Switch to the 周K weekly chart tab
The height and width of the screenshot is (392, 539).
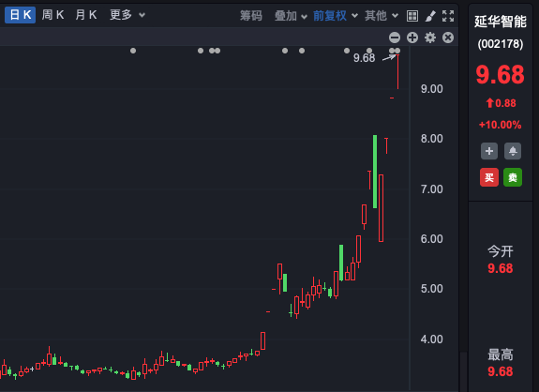click(52, 15)
